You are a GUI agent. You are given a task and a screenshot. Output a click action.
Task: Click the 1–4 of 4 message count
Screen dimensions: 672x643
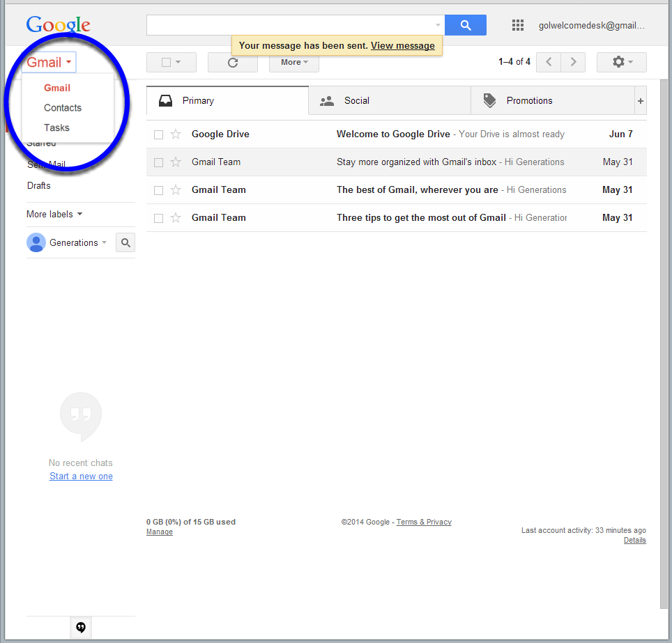(x=514, y=62)
